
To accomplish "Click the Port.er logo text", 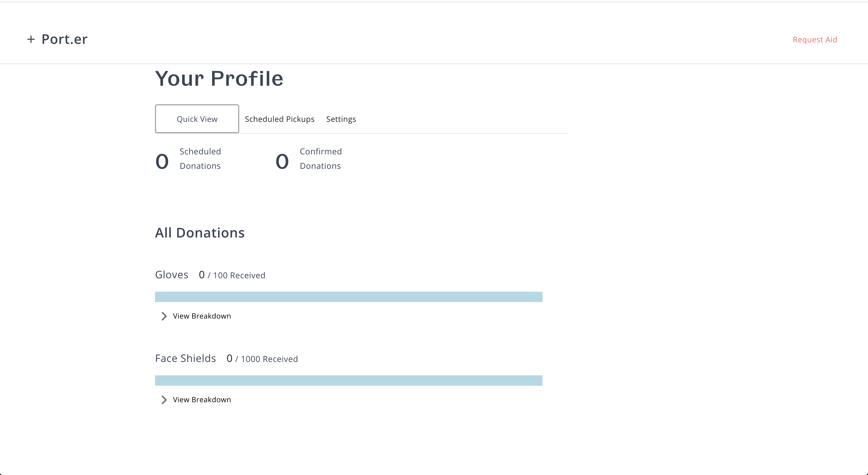I will 64,39.
